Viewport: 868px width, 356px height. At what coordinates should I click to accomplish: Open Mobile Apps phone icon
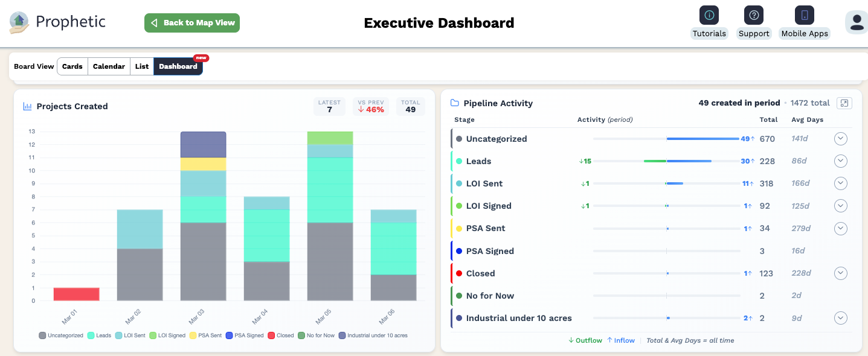coord(805,15)
